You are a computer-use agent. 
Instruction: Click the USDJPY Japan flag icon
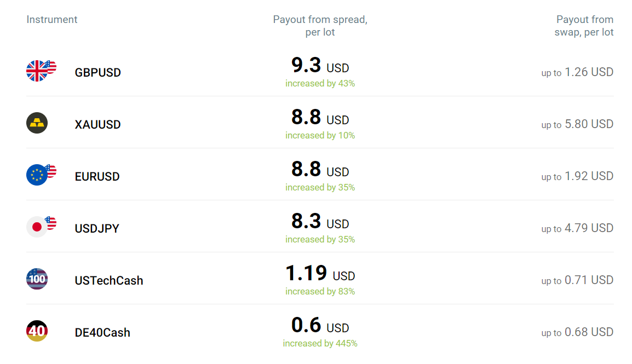click(41, 227)
